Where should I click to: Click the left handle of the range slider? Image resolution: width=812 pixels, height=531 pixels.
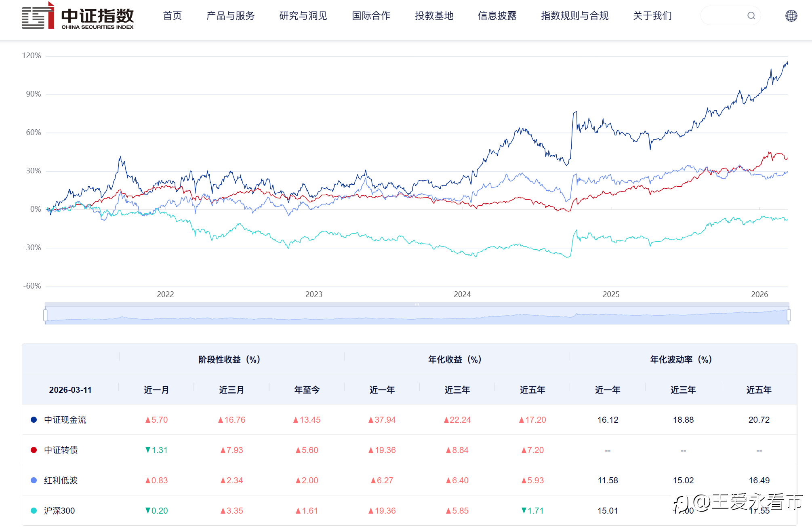coord(45,315)
